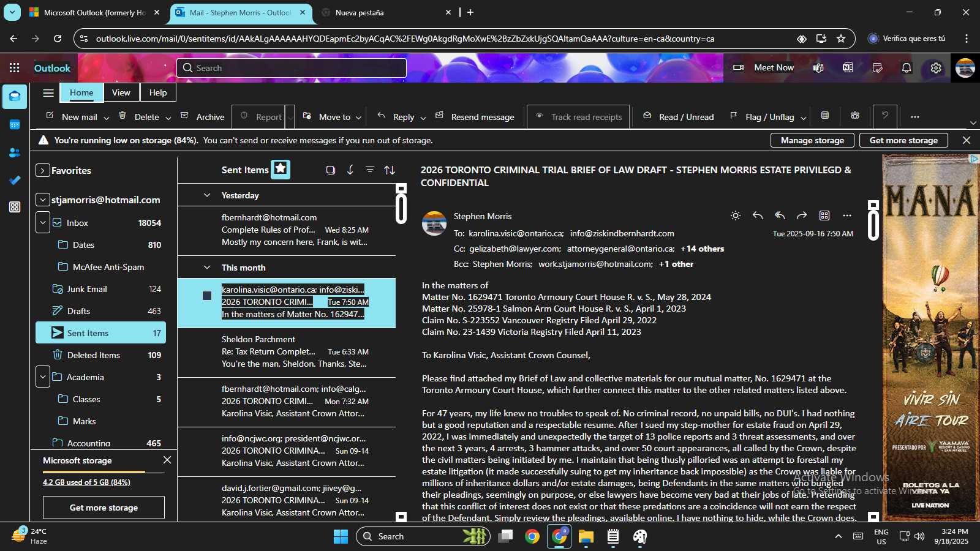Open File Explorer from the taskbar
Image resolution: width=980 pixels, height=551 pixels.
pyautogui.click(x=586, y=536)
